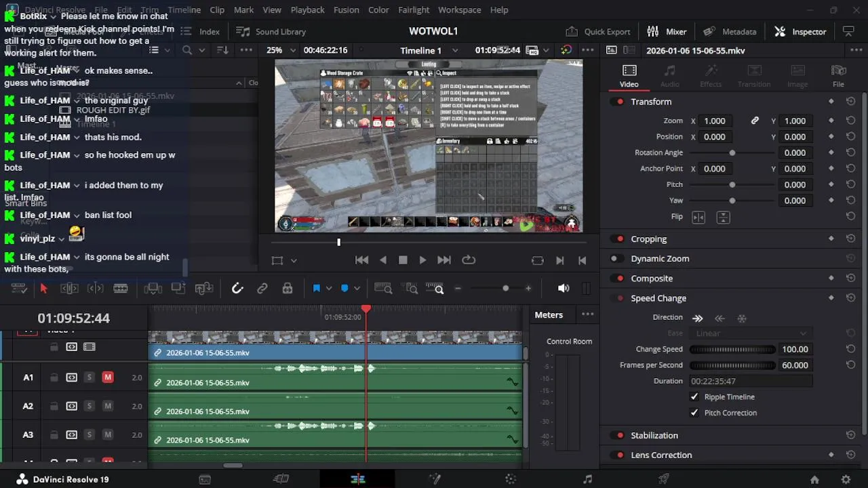
Task: Enable the Dynamic Zoom toggle
Action: pos(616,259)
